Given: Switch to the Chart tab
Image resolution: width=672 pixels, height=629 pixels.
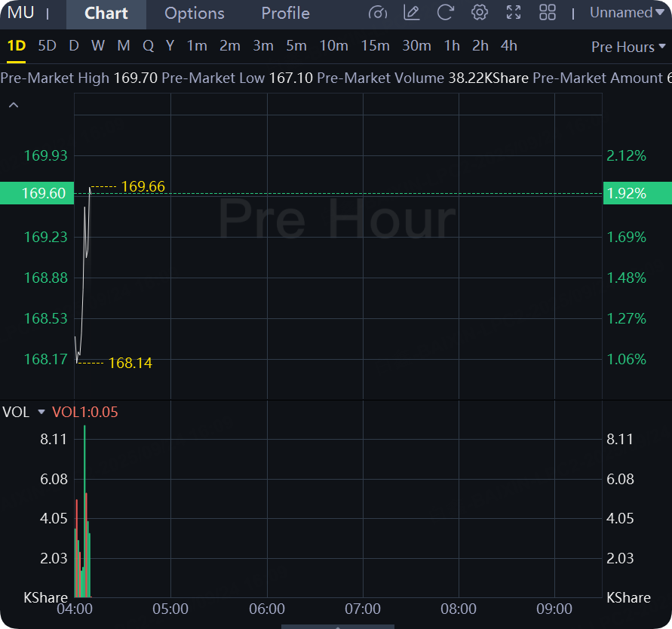Looking at the screenshot, I should 106,14.
